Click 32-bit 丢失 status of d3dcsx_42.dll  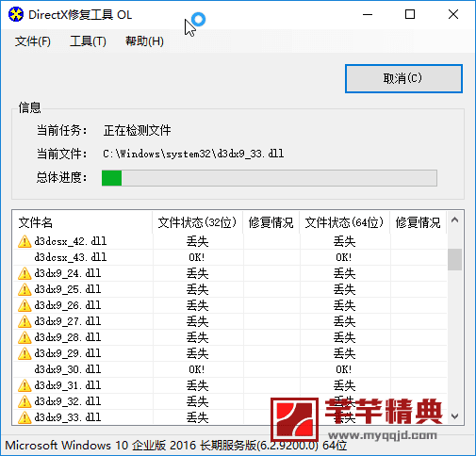(x=197, y=241)
